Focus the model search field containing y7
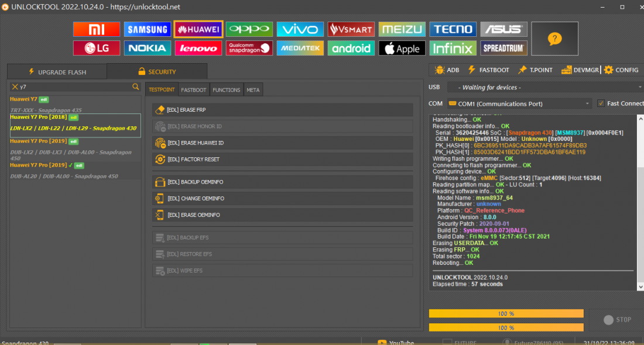 pyautogui.click(x=75, y=87)
